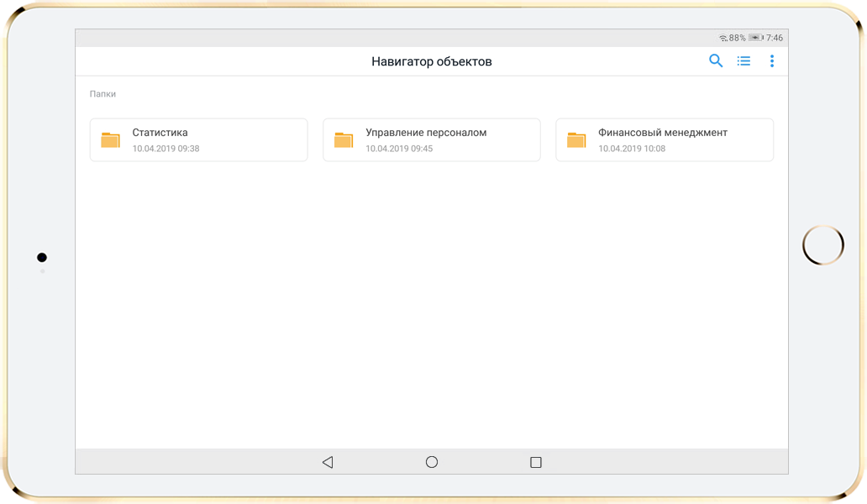This screenshot has width=867, height=504.
Task: Click the battery indicator in status bar
Action: point(755,38)
